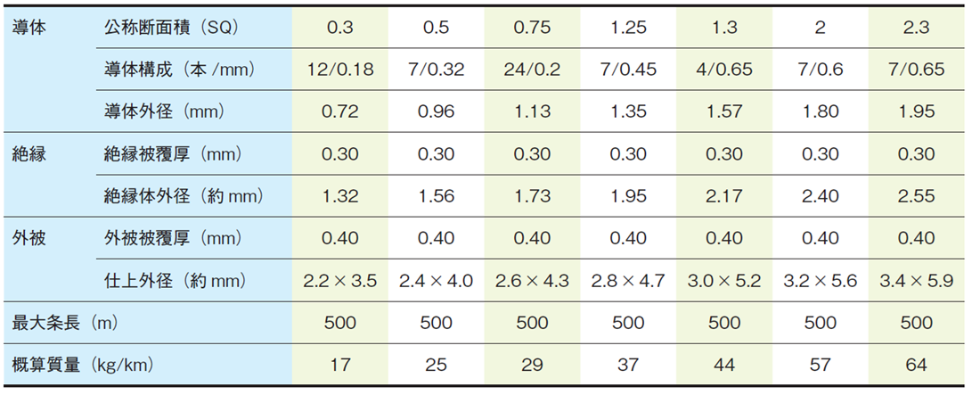The image size is (980, 395).
Task: Select the 2.55 insulation outer diameter cell
Action: click(x=917, y=196)
